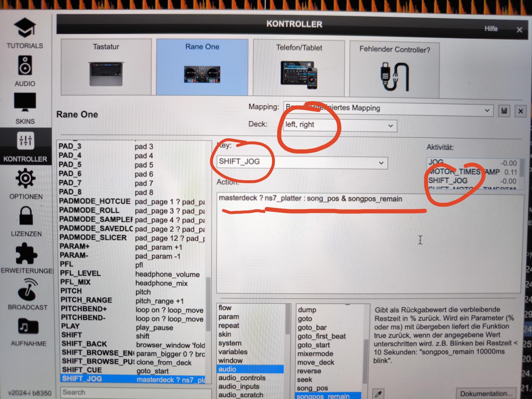This screenshot has height=399, width=532.
Task: Click the keyboard thumbnail image
Action: (x=106, y=74)
